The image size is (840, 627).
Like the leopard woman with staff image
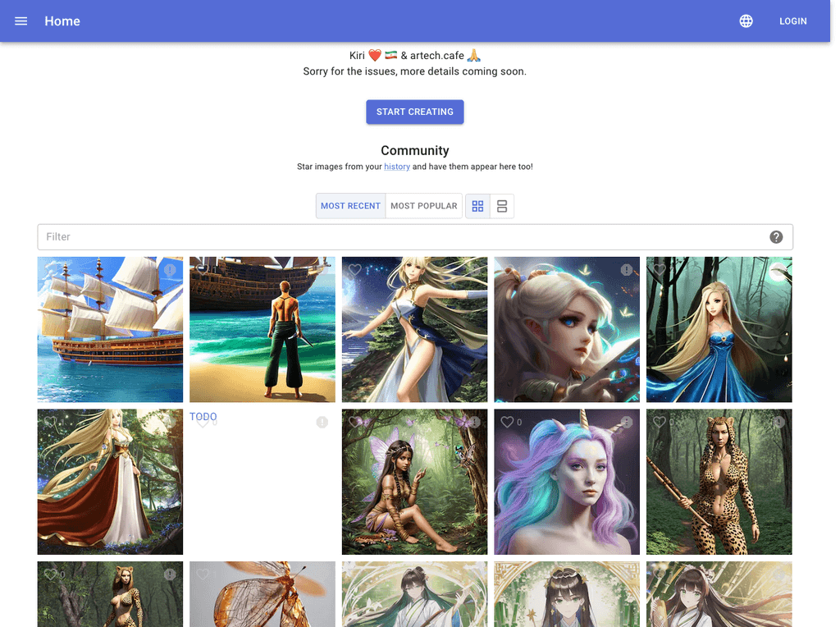(x=659, y=423)
